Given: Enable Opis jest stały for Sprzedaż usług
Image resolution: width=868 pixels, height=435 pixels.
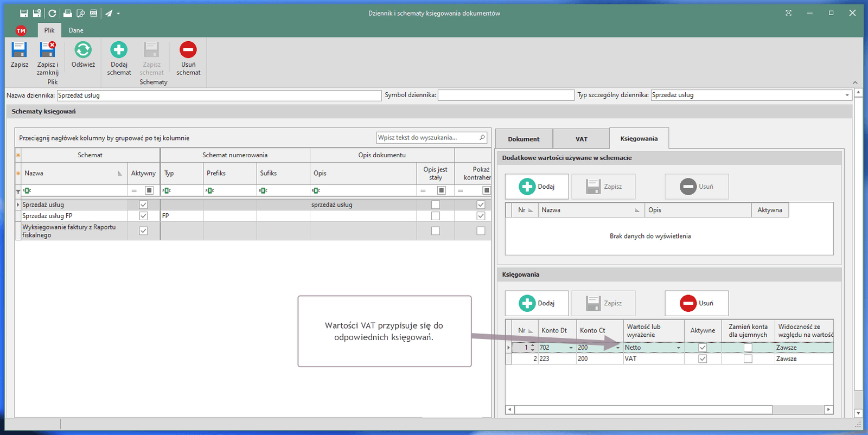Looking at the screenshot, I should click(435, 205).
